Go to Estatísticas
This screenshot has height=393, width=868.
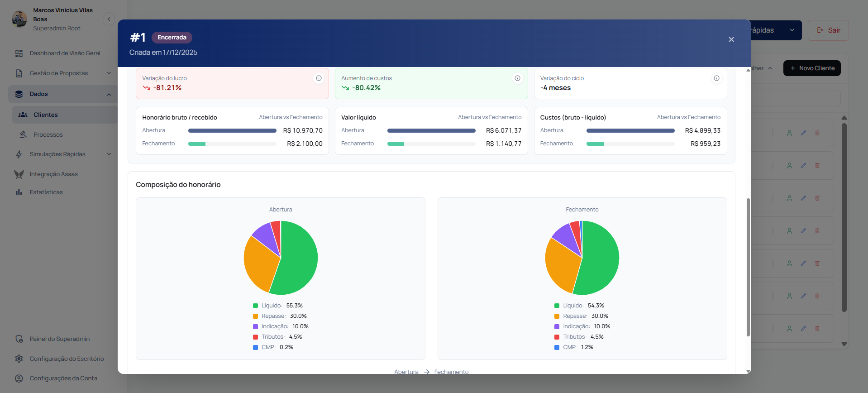[x=46, y=192]
